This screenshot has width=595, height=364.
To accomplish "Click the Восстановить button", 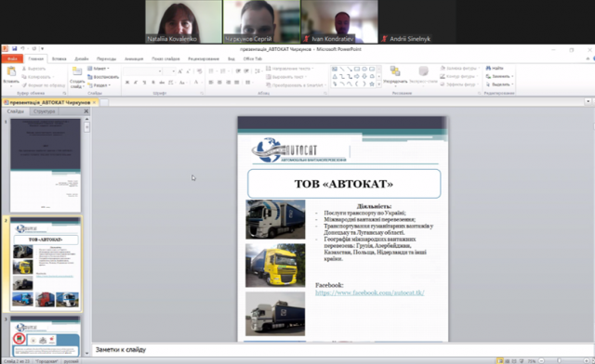I will [x=103, y=77].
